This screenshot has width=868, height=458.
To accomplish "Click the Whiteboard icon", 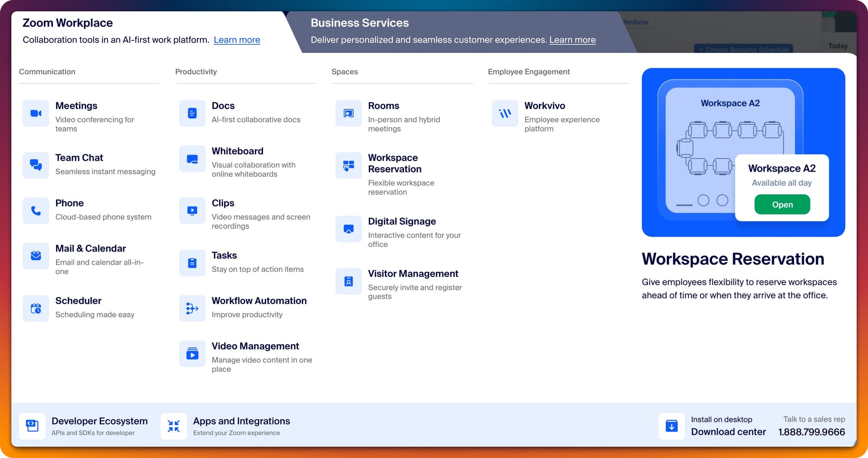I will coord(192,159).
